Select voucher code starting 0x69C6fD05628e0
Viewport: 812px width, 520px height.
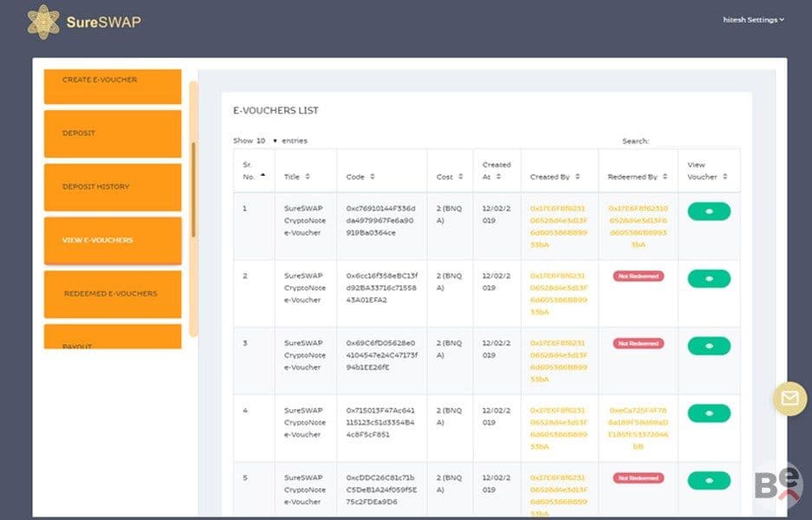[x=382, y=355]
